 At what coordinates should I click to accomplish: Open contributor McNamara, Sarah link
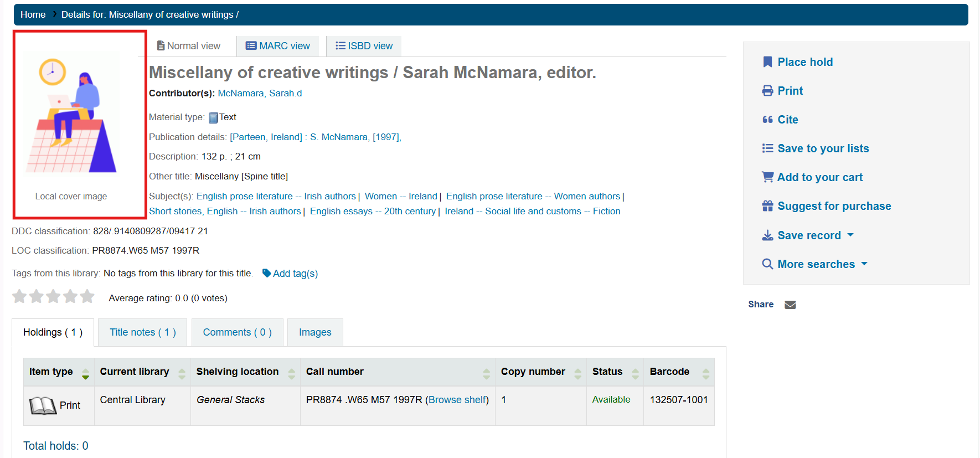point(259,93)
